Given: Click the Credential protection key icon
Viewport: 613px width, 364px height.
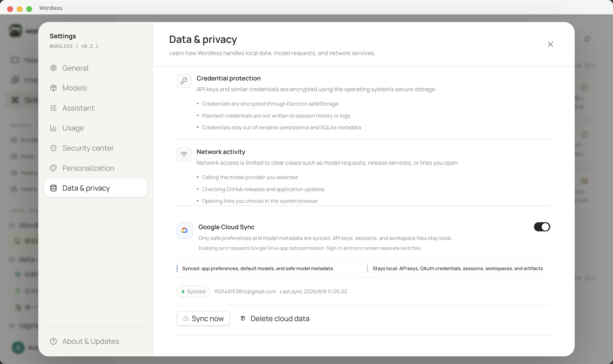Looking at the screenshot, I should click(x=184, y=81).
